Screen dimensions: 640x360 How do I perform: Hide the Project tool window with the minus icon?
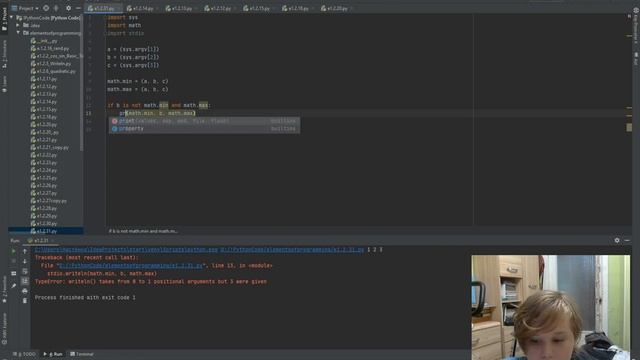pos(78,8)
